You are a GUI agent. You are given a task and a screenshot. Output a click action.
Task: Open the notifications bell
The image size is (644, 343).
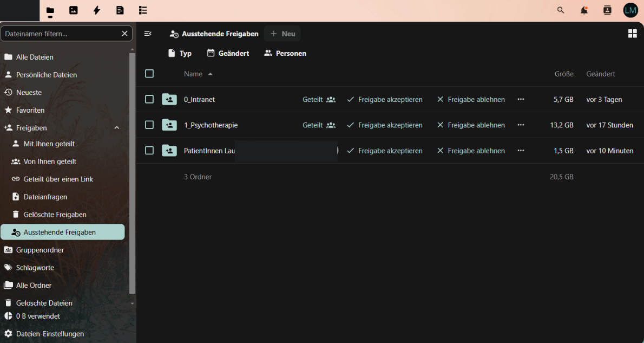(584, 10)
